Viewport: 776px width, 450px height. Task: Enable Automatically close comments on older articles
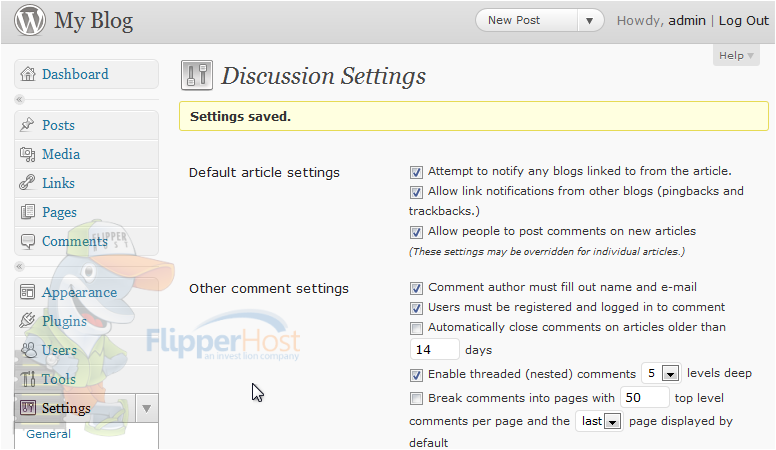[416, 328]
